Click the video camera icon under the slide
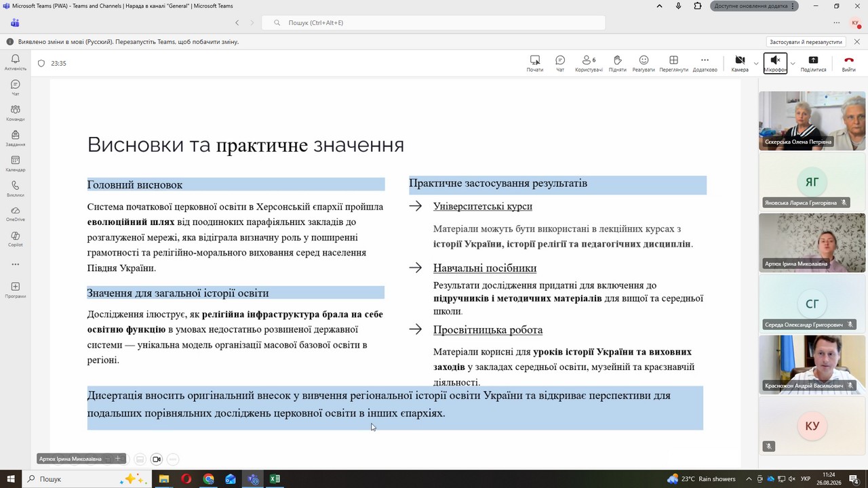Image resolution: width=868 pixels, height=488 pixels. (x=157, y=459)
